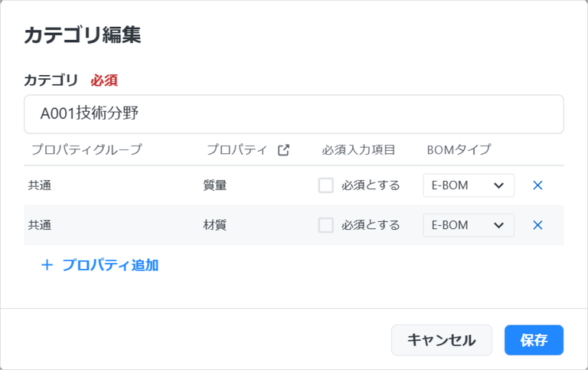Enable 必須とする checkbox for 質量
Screen dimensions: 588x370
pos(326,185)
